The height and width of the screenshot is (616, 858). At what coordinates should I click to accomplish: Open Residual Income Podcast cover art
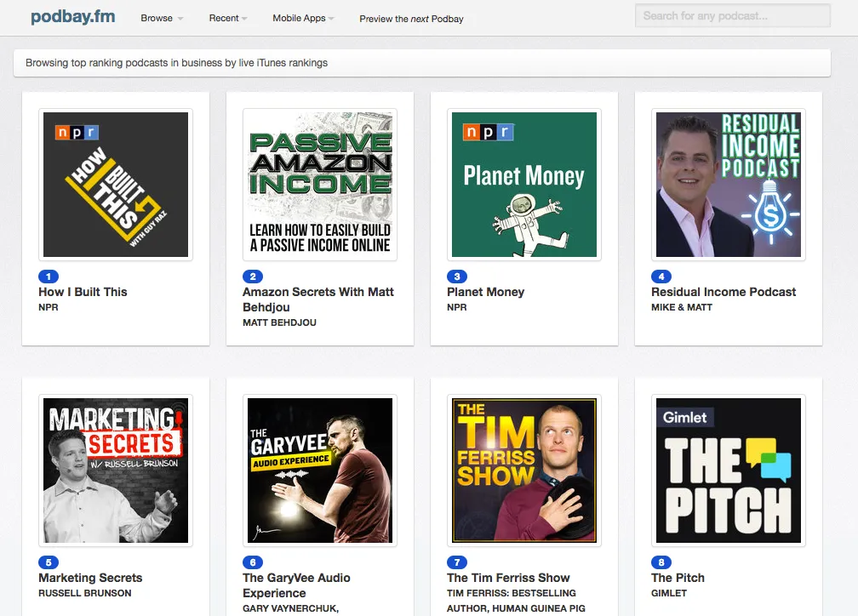pyautogui.click(x=729, y=185)
